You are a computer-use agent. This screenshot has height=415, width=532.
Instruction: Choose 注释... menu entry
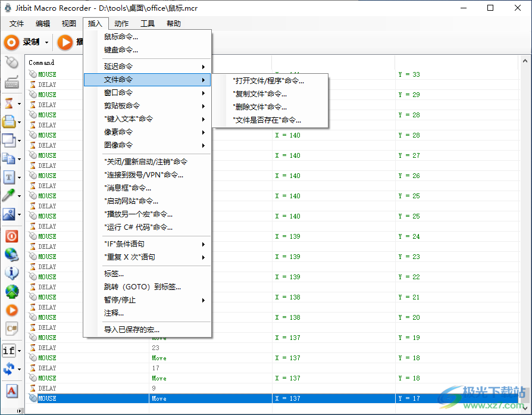pos(147,313)
